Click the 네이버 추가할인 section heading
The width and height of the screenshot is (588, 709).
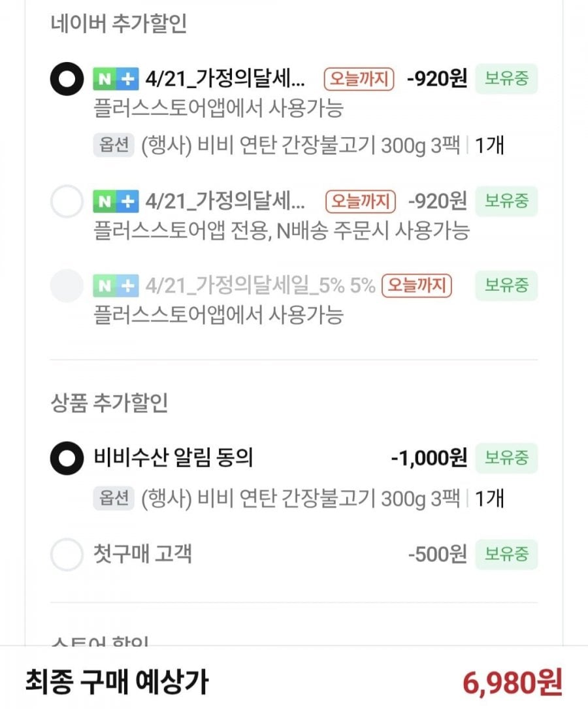click(118, 24)
